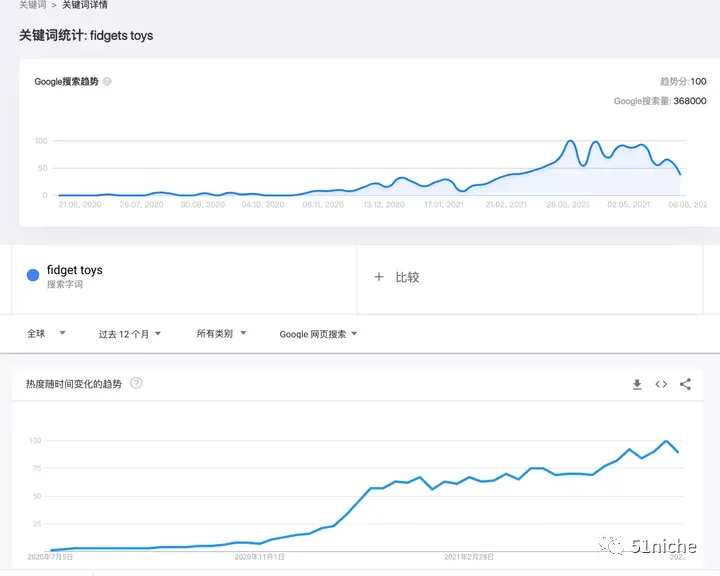Image resolution: width=720 pixels, height=576 pixels.
Task: Download the interest over time chart
Action: click(637, 384)
